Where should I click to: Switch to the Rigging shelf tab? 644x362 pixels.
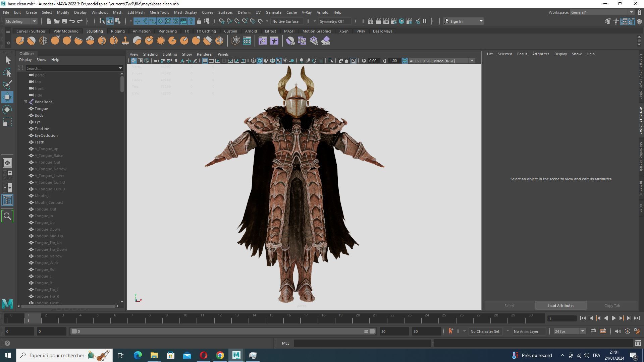(x=118, y=31)
